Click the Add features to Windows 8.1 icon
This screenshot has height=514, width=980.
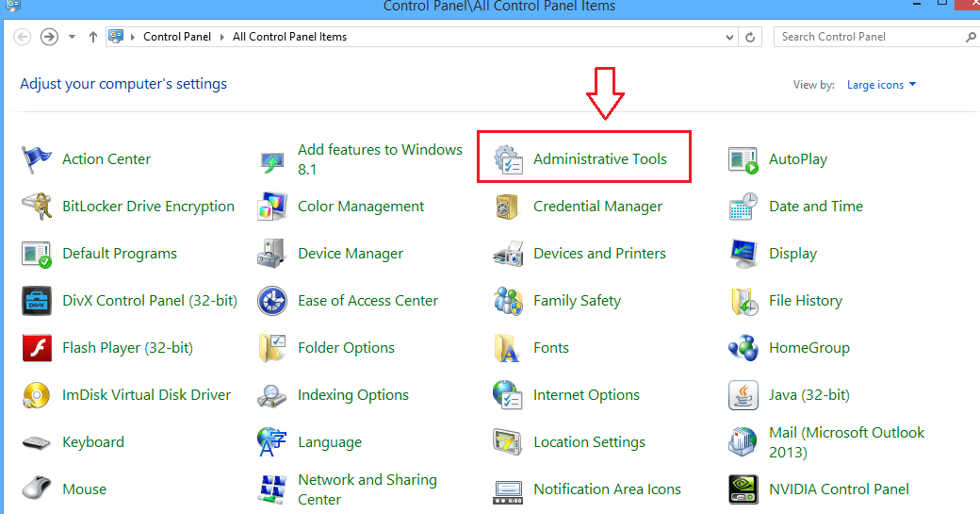272,161
